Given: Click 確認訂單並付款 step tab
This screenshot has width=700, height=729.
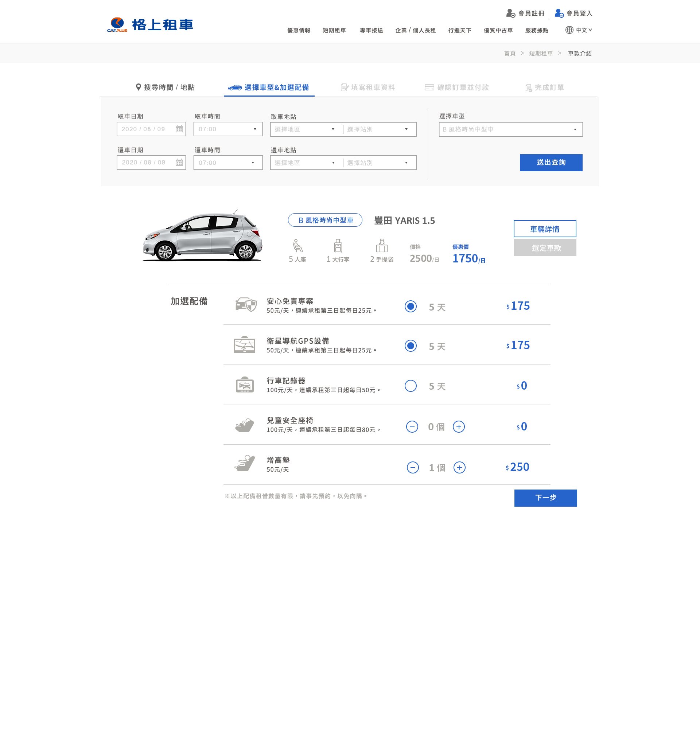Looking at the screenshot, I should coord(457,87).
